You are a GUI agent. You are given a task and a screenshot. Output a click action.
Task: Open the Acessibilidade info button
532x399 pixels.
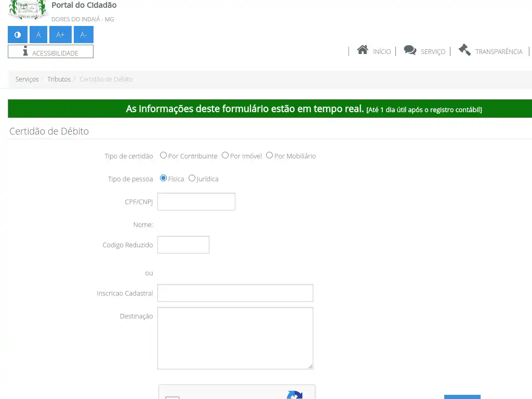tap(50, 52)
